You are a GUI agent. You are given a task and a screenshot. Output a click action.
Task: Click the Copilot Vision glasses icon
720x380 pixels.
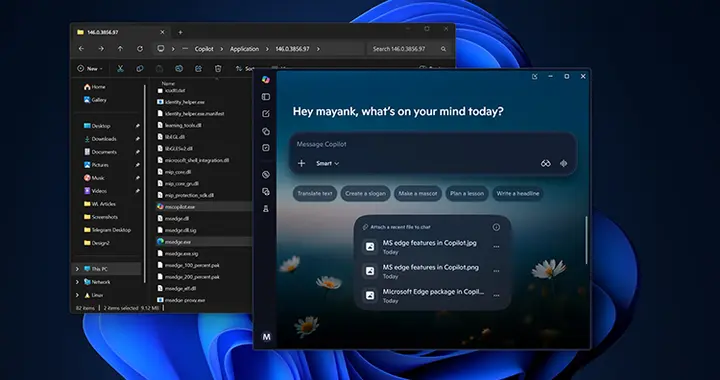pyautogui.click(x=546, y=163)
